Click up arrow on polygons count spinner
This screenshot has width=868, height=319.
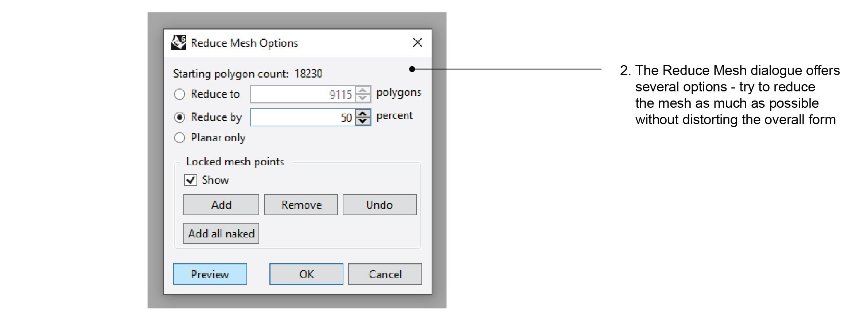pyautogui.click(x=362, y=90)
